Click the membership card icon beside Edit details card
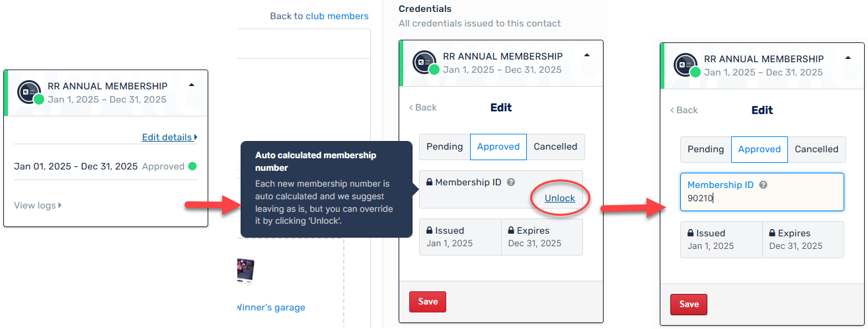 tap(28, 92)
